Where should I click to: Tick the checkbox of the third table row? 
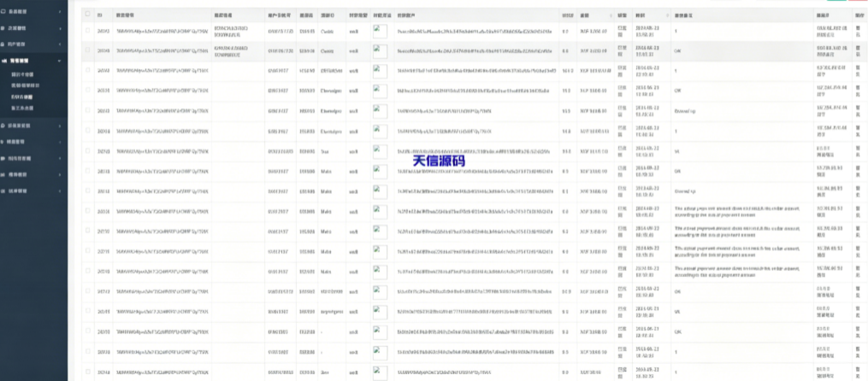pos(87,70)
